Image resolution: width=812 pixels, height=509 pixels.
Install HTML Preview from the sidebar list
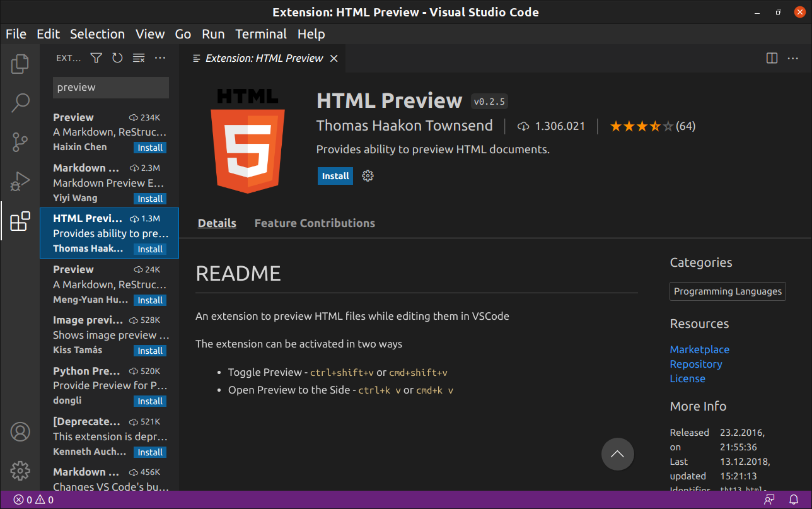pyautogui.click(x=150, y=249)
